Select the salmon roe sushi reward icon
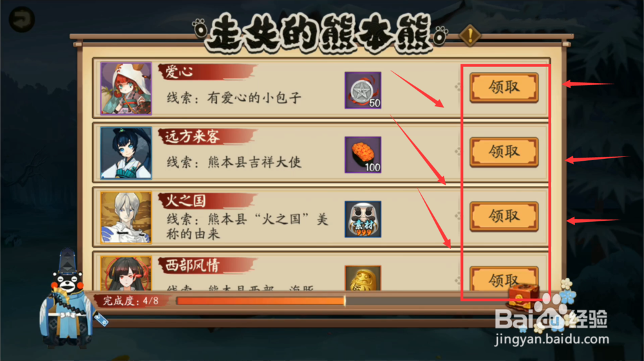 [x=363, y=154]
